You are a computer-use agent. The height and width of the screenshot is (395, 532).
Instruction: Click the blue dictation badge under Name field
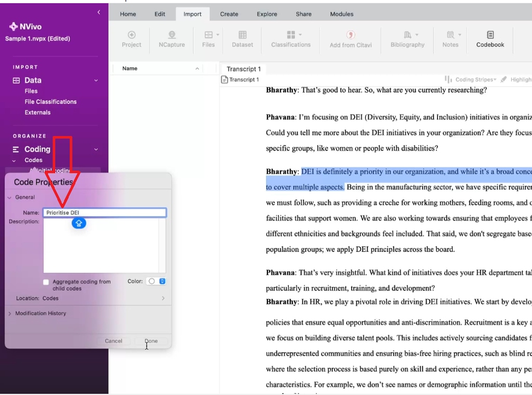pyautogui.click(x=79, y=223)
